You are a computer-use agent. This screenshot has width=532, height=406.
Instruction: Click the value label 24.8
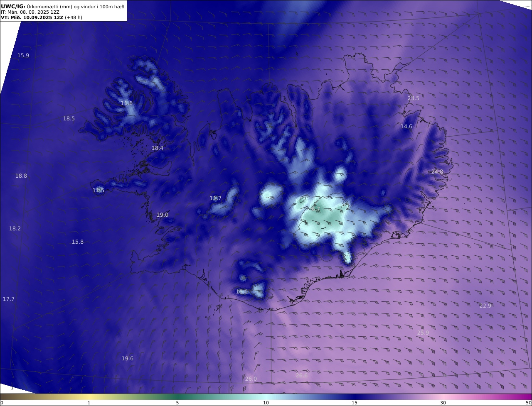[437, 171]
